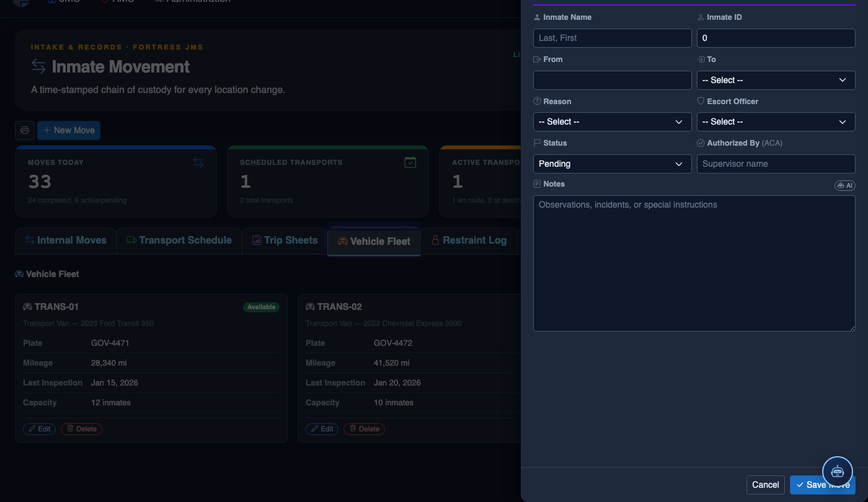Open the Restraint Log tab

469,240
